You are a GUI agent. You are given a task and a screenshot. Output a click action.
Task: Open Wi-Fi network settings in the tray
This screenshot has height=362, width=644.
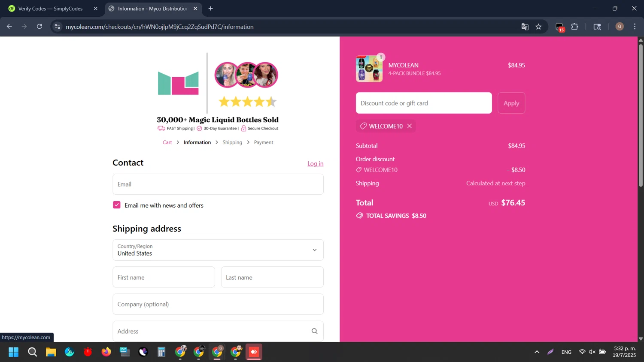point(582,352)
